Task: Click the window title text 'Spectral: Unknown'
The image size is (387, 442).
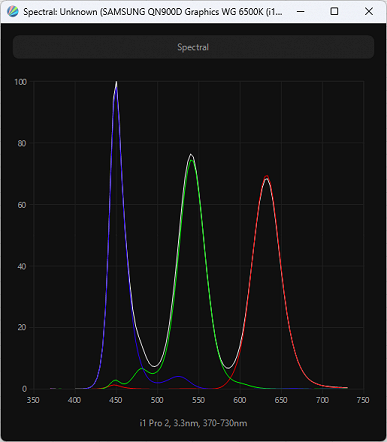Action: pos(60,12)
